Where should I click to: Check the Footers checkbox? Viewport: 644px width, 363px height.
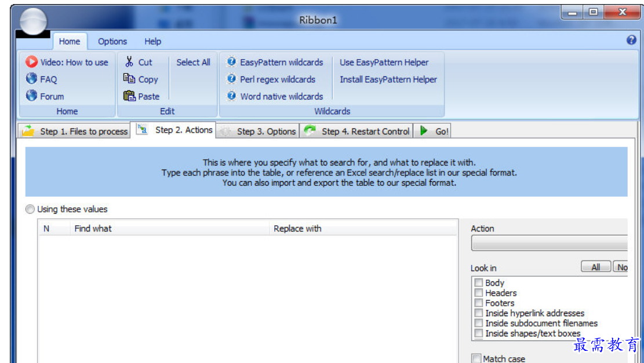point(478,303)
